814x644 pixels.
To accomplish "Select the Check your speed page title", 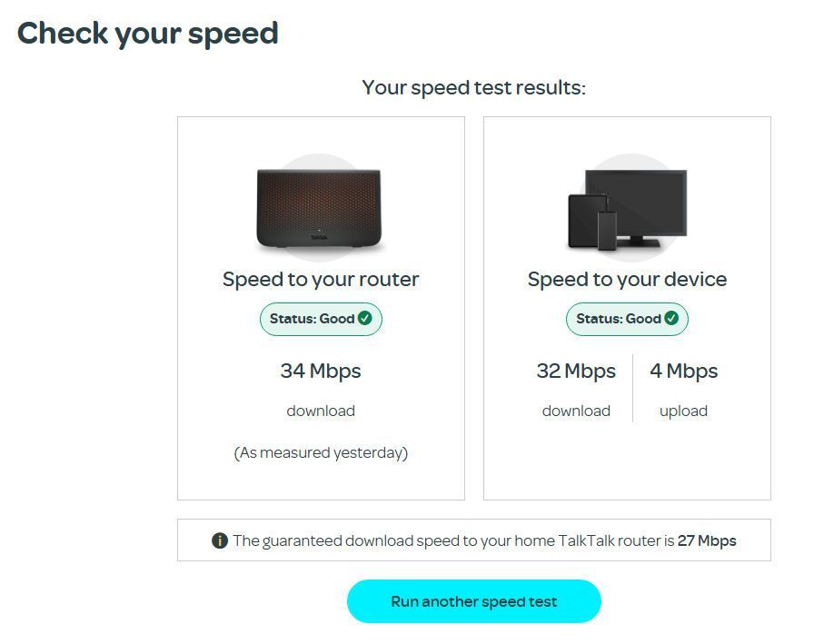I will (x=148, y=33).
